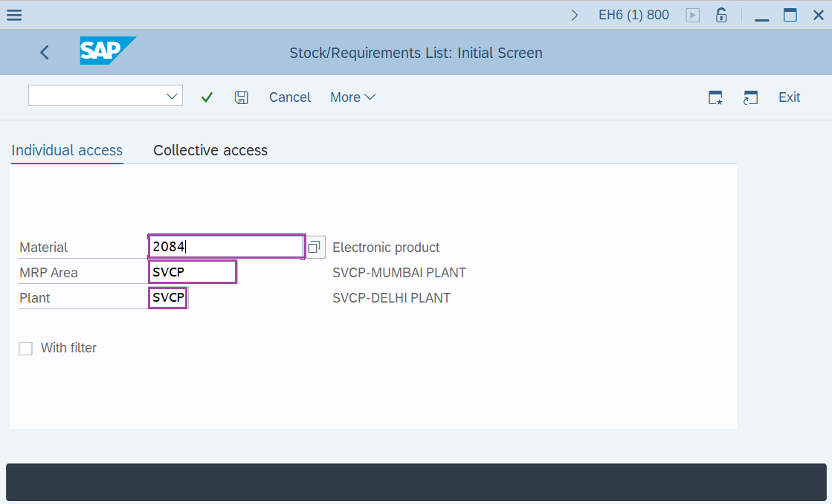The height and width of the screenshot is (504, 832).
Task: Click the Plant input field containing SVCP
Action: coord(167,297)
